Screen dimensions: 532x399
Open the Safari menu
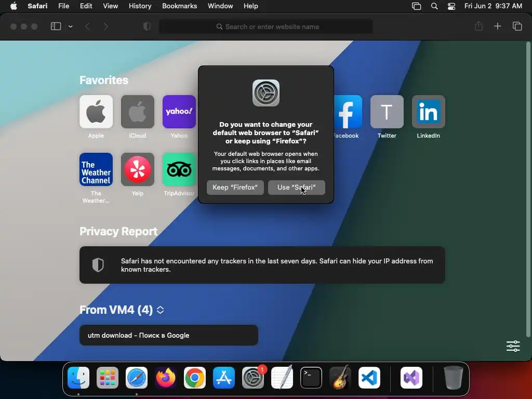37,6
